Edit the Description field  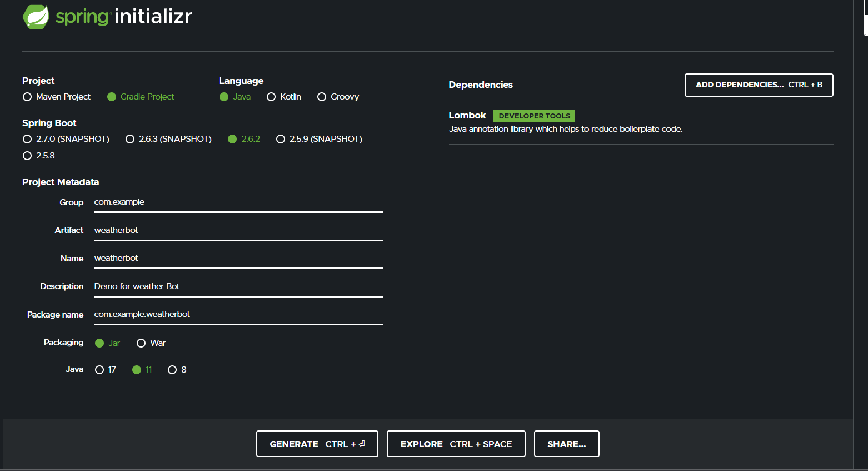(239, 287)
